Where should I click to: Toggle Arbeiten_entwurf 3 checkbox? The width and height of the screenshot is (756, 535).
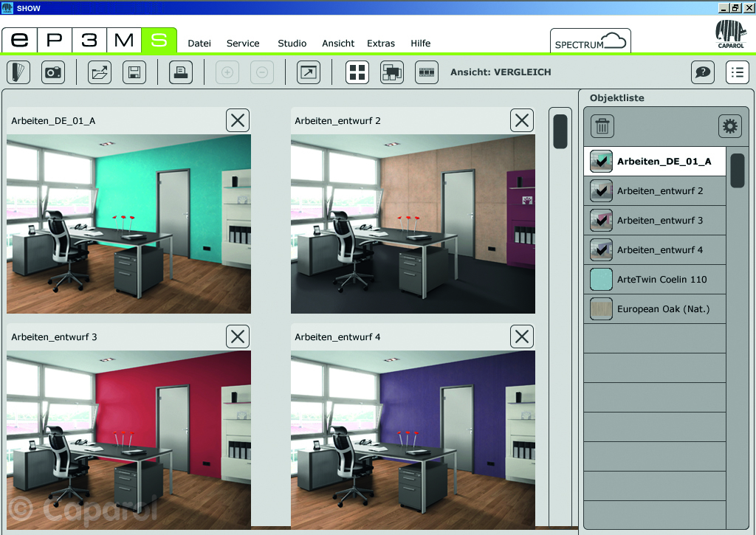click(x=601, y=221)
